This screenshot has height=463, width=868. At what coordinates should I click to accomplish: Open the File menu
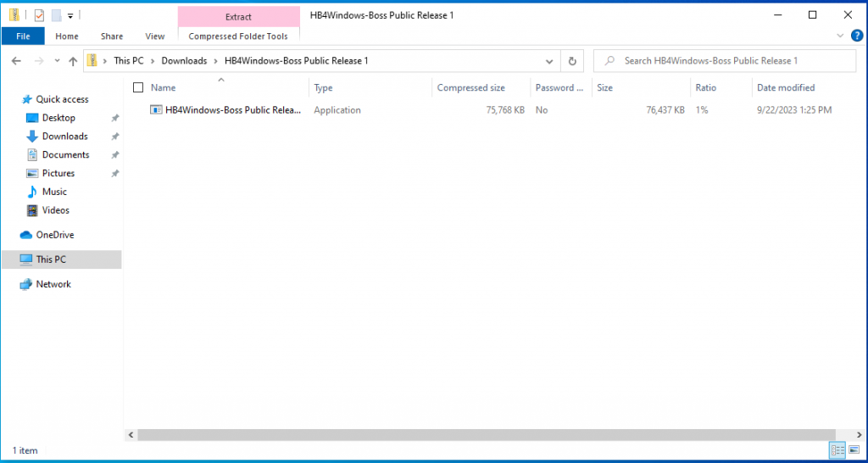[23, 36]
